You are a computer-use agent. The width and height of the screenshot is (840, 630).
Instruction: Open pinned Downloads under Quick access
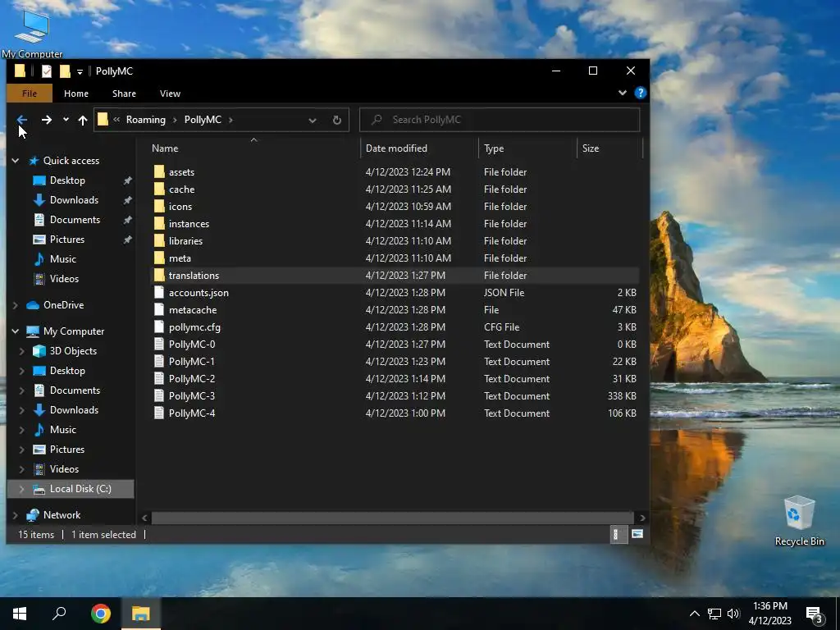pos(74,200)
